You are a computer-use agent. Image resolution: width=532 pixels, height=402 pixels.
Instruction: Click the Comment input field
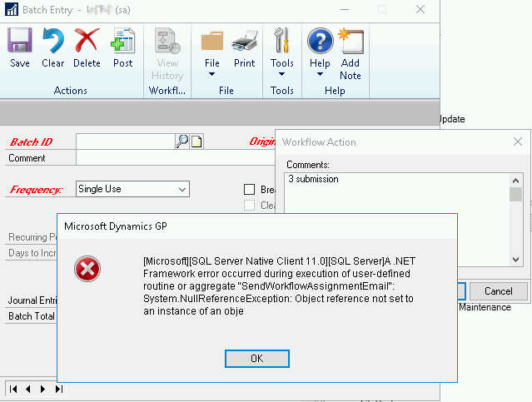(x=176, y=158)
